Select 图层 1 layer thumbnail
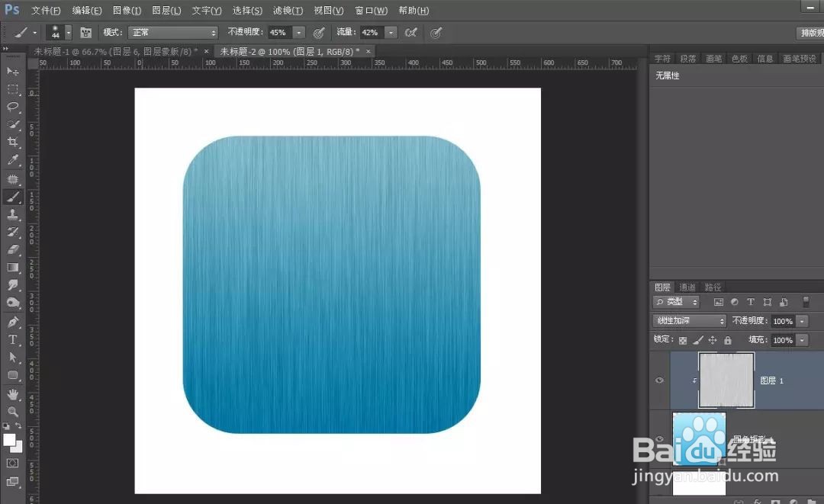This screenshot has width=824, height=504. point(726,380)
